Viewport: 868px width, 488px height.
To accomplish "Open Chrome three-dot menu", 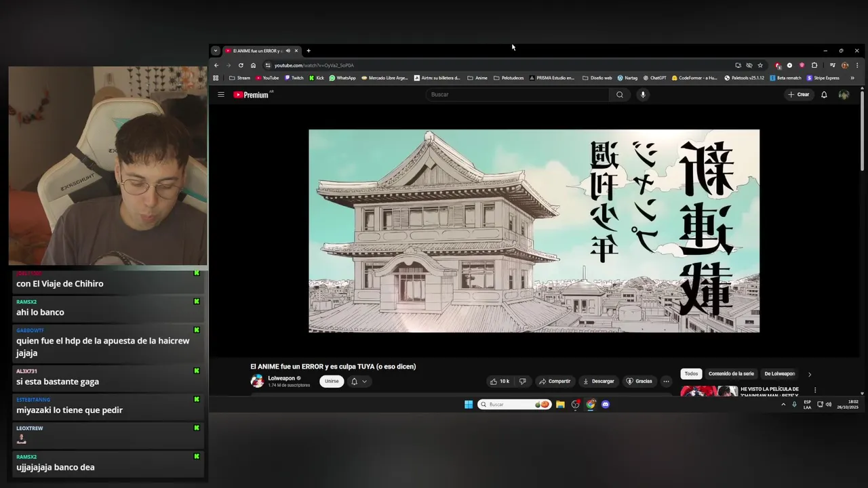I will [x=856, y=65].
